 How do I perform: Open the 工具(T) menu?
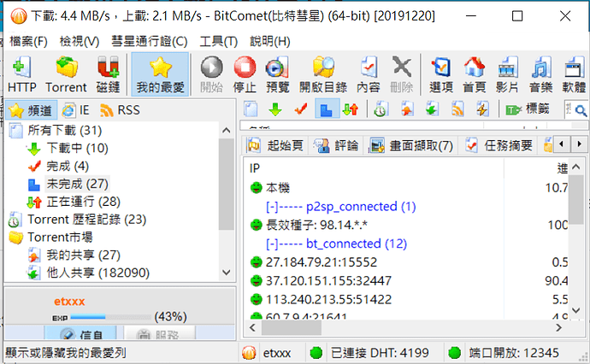219,41
